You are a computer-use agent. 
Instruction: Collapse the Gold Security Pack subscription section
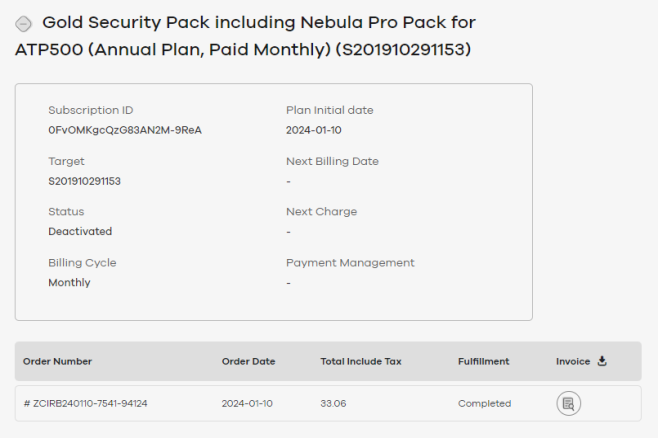24,24
